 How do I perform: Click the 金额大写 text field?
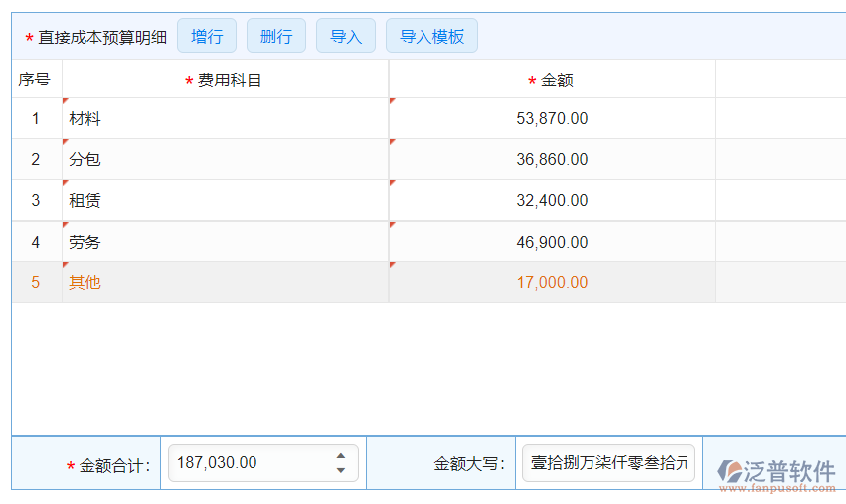click(x=608, y=463)
